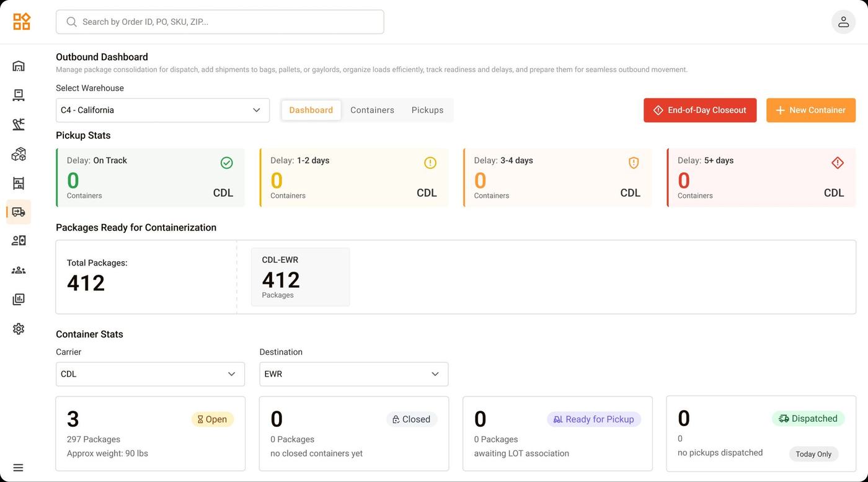The width and height of the screenshot is (868, 482).
Task: Open the 5+ days delay stats card
Action: point(761,177)
